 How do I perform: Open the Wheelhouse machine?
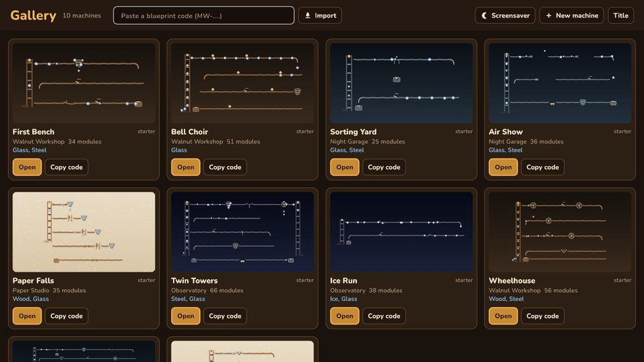click(503, 316)
